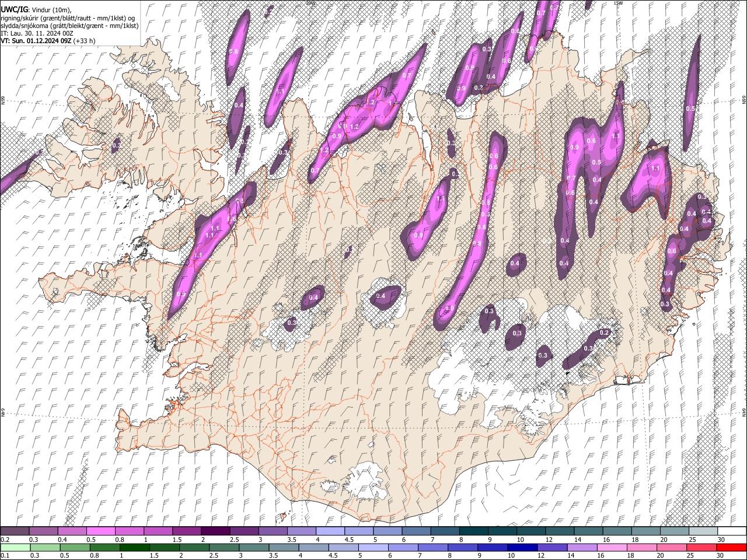
Task: Click the '0.2' value label on the southeast map band
Action: pos(605,332)
